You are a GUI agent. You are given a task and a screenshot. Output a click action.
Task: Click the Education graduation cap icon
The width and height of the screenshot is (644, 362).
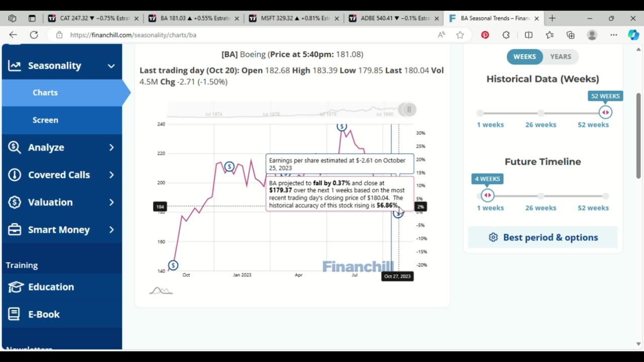[x=16, y=287]
